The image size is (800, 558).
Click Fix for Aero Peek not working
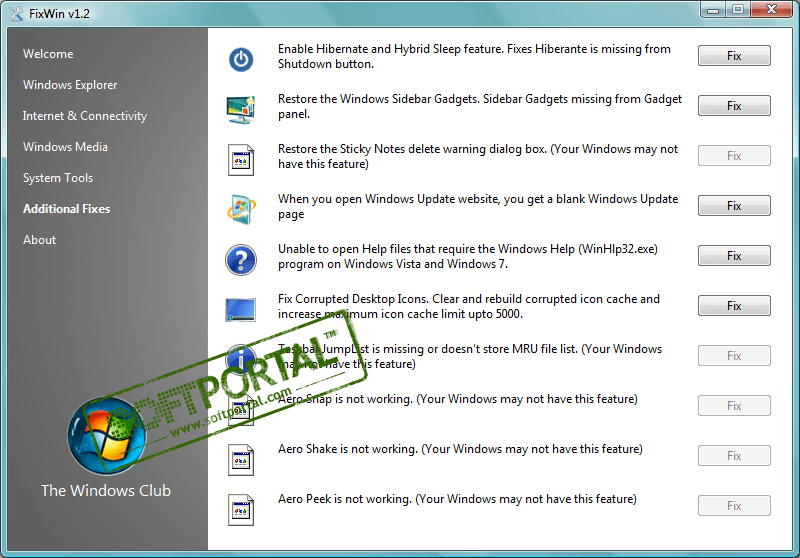[x=734, y=505]
